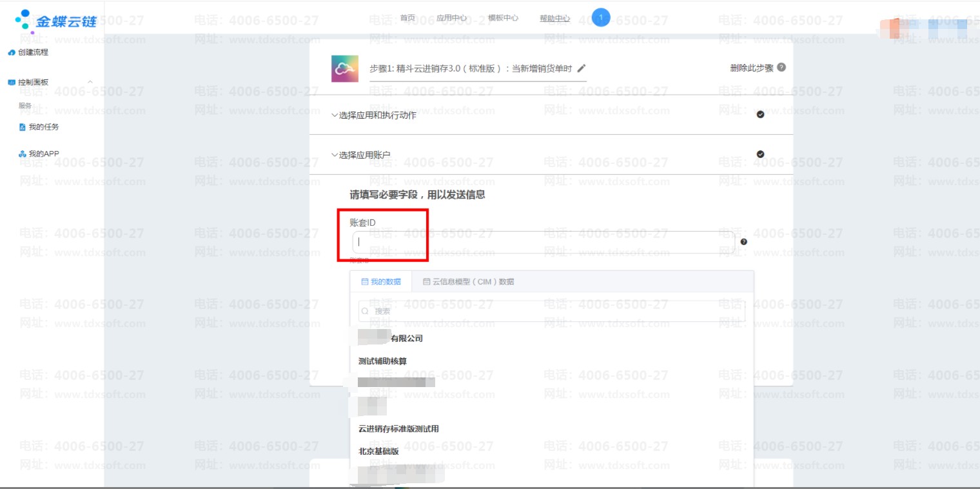980x489 pixels.
Task: Click the 我的APP sidebar icon
Action: (x=23, y=154)
